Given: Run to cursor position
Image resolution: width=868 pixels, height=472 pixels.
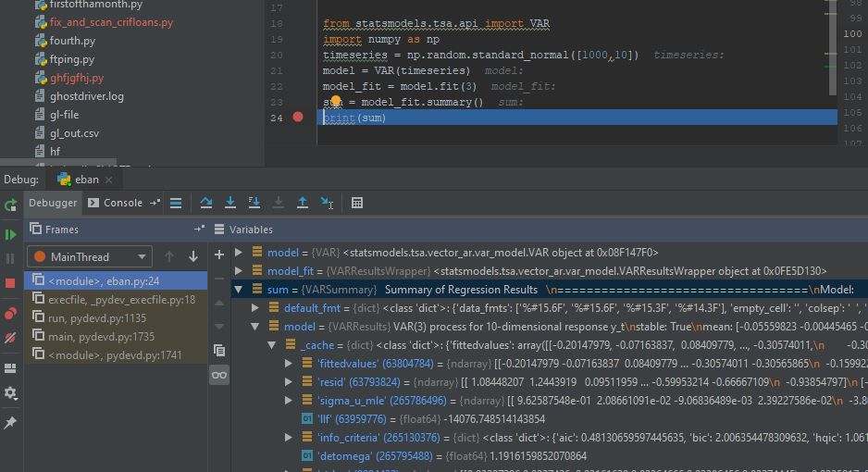Looking at the screenshot, I should pyautogui.click(x=327, y=203).
